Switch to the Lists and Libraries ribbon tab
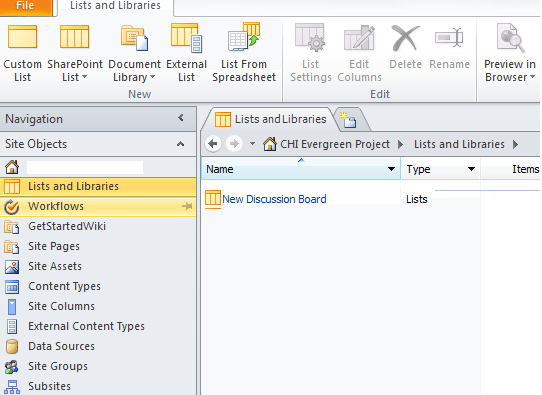This screenshot has width=542, height=395. coord(115,6)
